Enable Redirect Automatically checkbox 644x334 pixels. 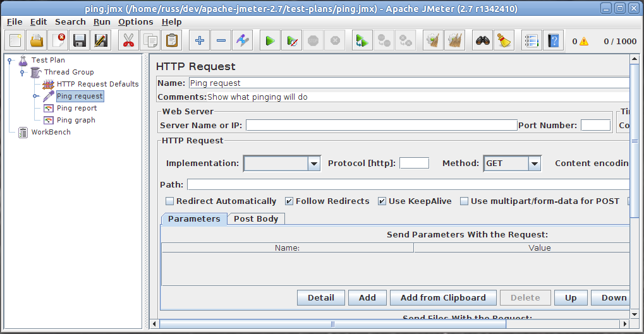pos(169,201)
